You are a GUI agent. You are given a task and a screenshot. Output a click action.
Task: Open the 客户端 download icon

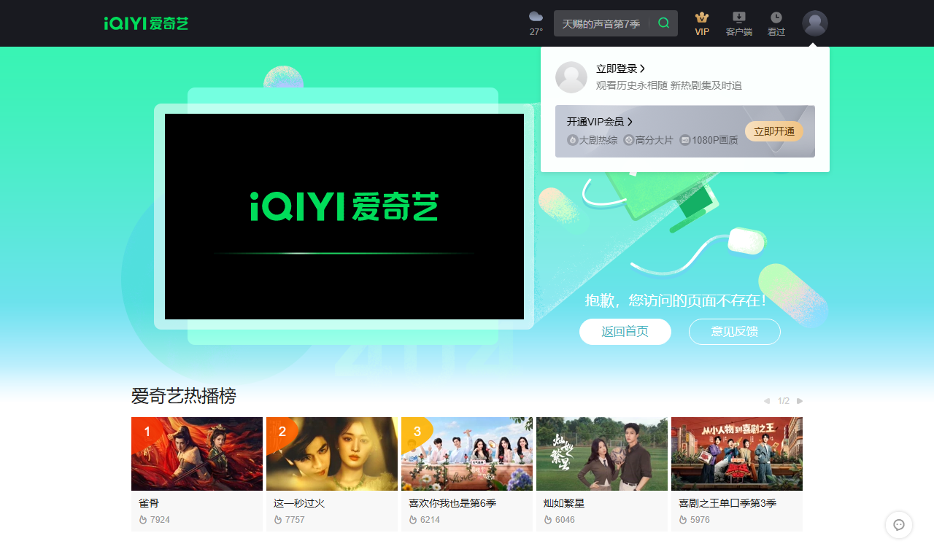click(739, 17)
